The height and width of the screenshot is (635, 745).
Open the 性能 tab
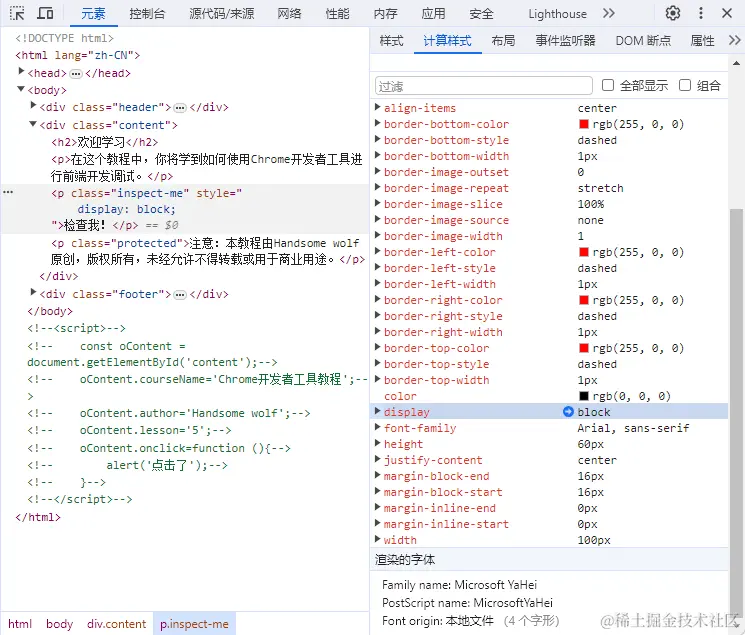(337, 14)
